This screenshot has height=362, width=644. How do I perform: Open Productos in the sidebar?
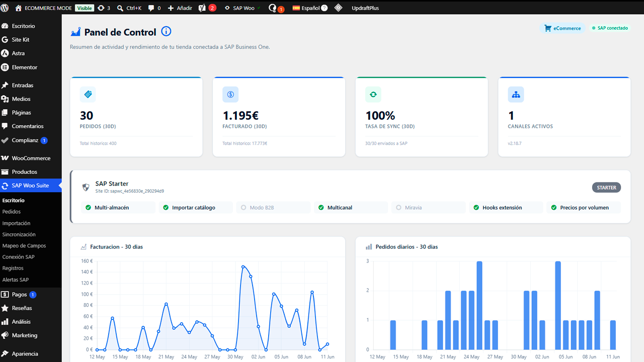(x=31, y=172)
